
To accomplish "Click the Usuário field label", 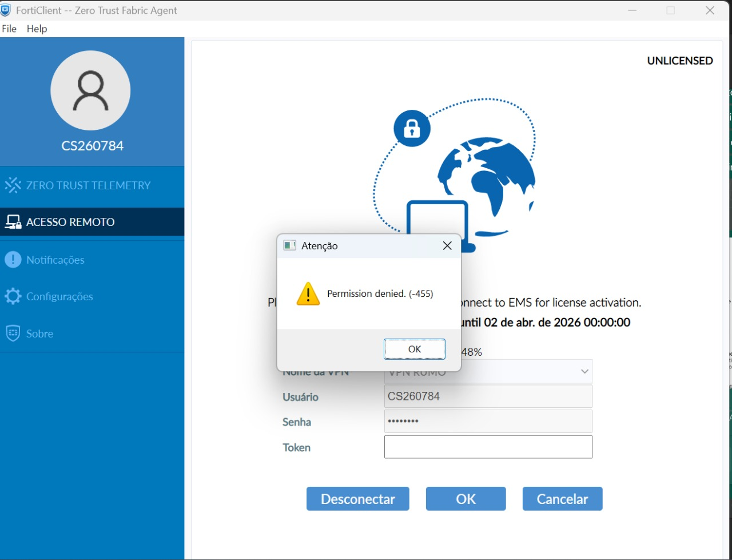I will coord(300,397).
